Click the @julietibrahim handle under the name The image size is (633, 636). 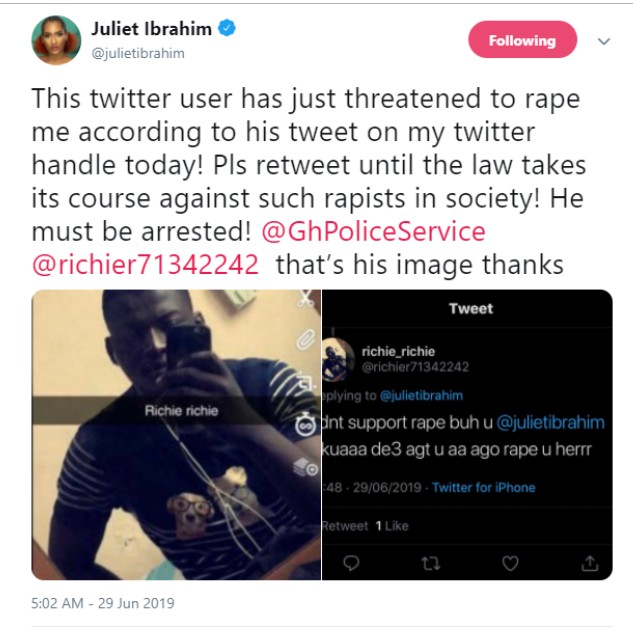[x=138, y=54]
